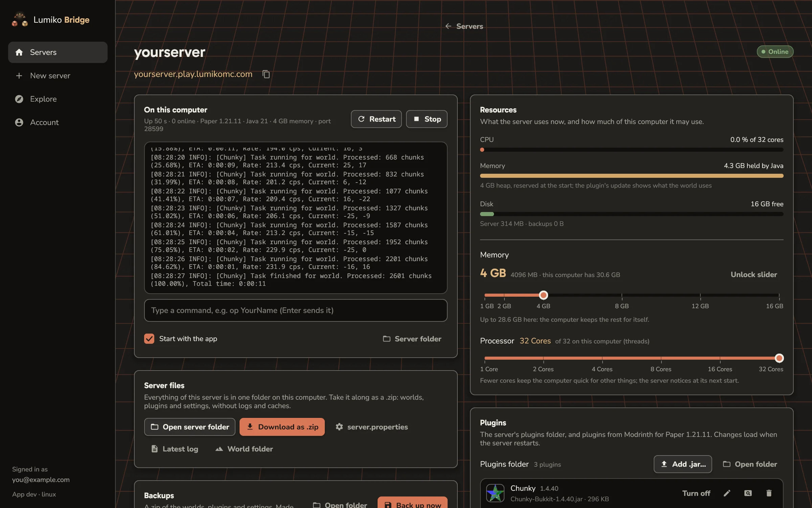Edit the Chunky plugin with pencil icon
The image size is (812, 508).
[x=727, y=493]
